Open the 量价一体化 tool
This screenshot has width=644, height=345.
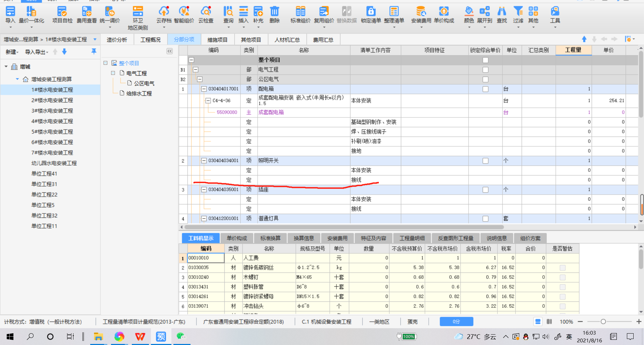click(31, 15)
